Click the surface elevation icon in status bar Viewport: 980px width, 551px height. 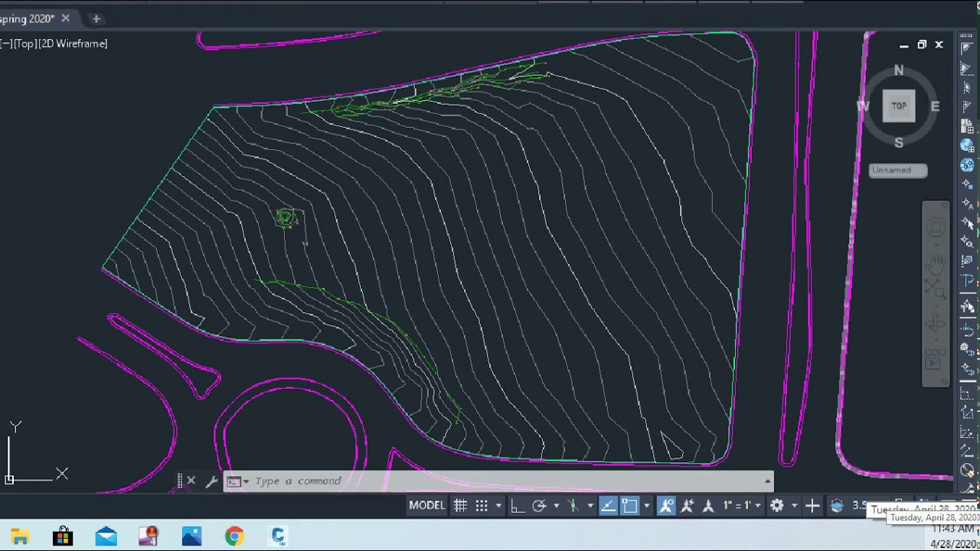(x=837, y=505)
